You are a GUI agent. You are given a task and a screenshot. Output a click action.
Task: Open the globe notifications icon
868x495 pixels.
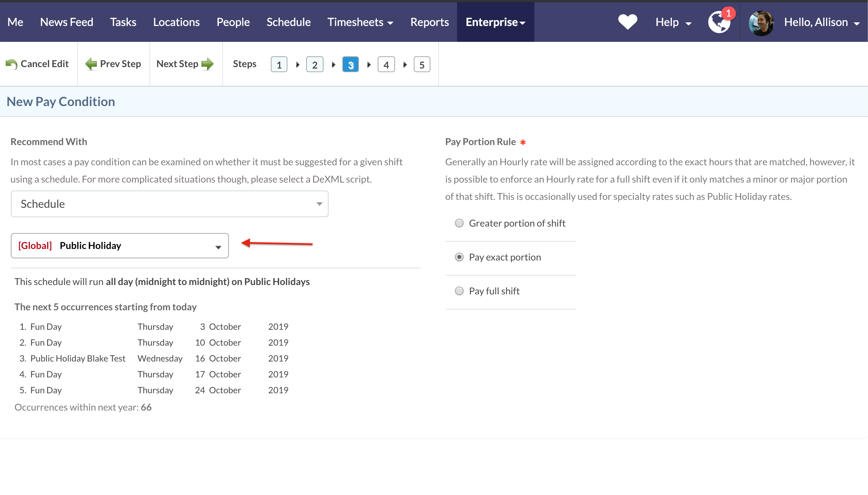[x=719, y=22]
